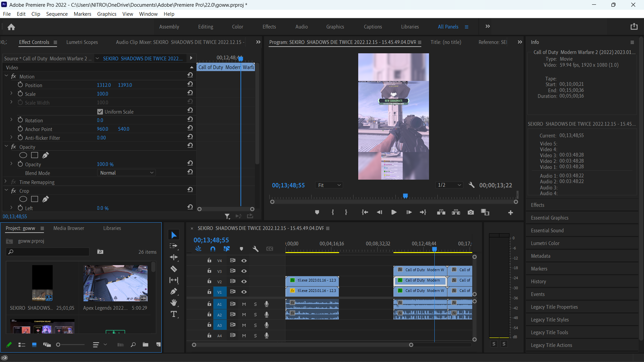Toggle track output visibility for V2

(x=244, y=282)
